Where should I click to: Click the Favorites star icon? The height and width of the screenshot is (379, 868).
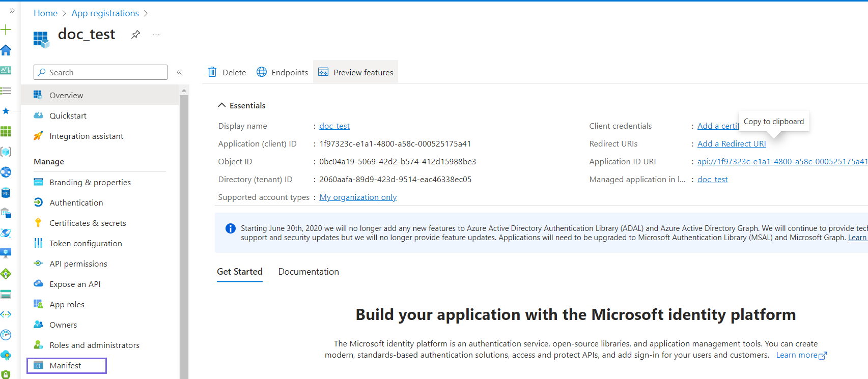[x=6, y=111]
